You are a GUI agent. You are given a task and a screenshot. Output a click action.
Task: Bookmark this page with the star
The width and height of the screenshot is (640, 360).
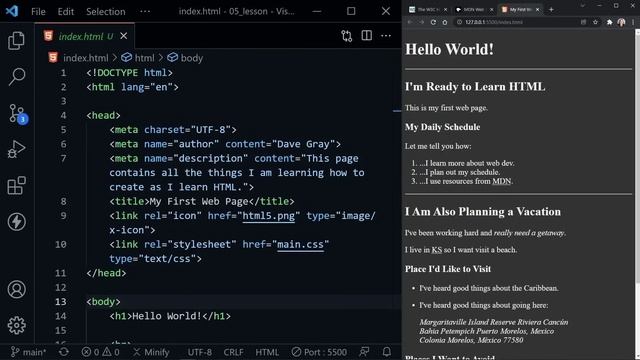point(596,22)
